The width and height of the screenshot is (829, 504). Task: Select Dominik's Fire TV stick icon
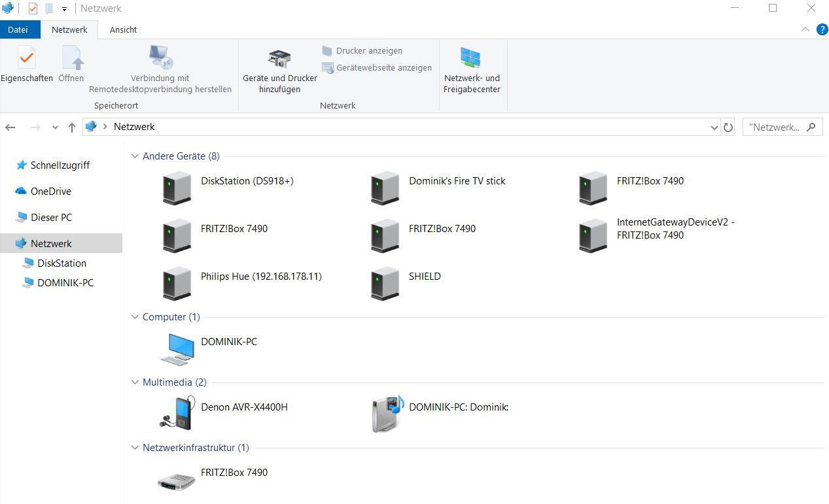click(x=385, y=188)
